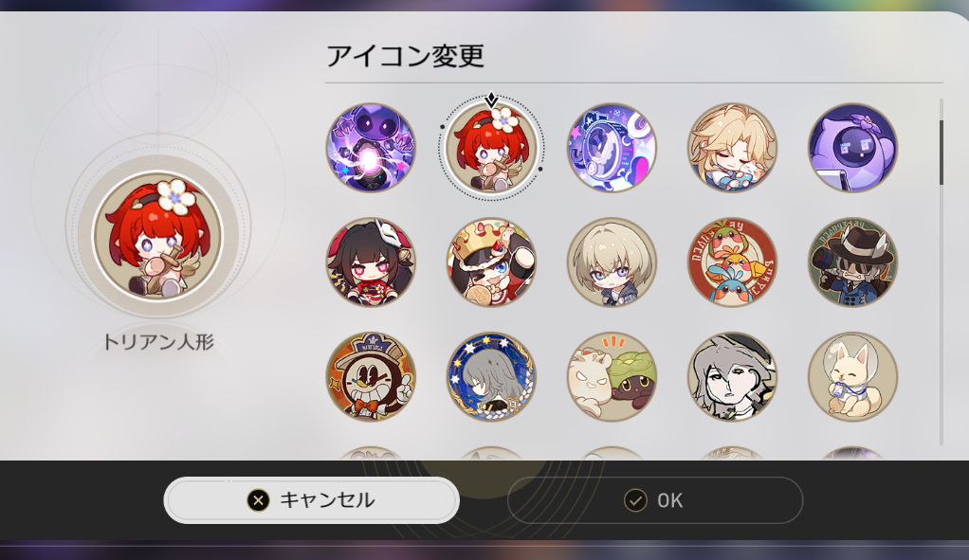
Task: Pick the Clockie cartoon clock mascot avatar
Action: click(x=371, y=376)
